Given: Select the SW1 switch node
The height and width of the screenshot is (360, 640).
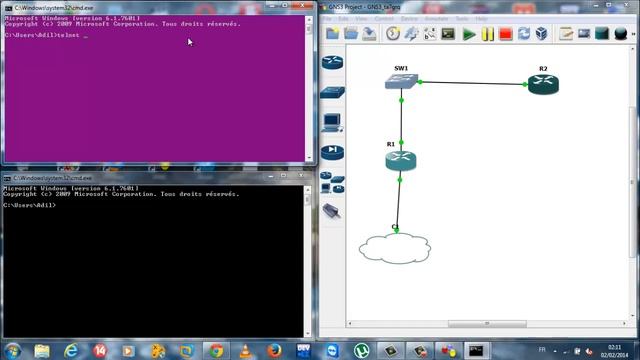Looking at the screenshot, I should (401, 81).
